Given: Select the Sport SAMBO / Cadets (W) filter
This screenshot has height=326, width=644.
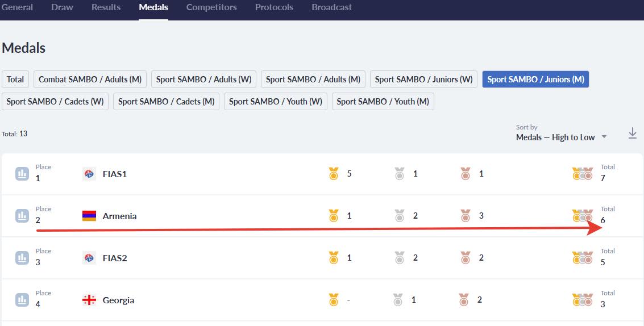Looking at the screenshot, I should tap(55, 102).
